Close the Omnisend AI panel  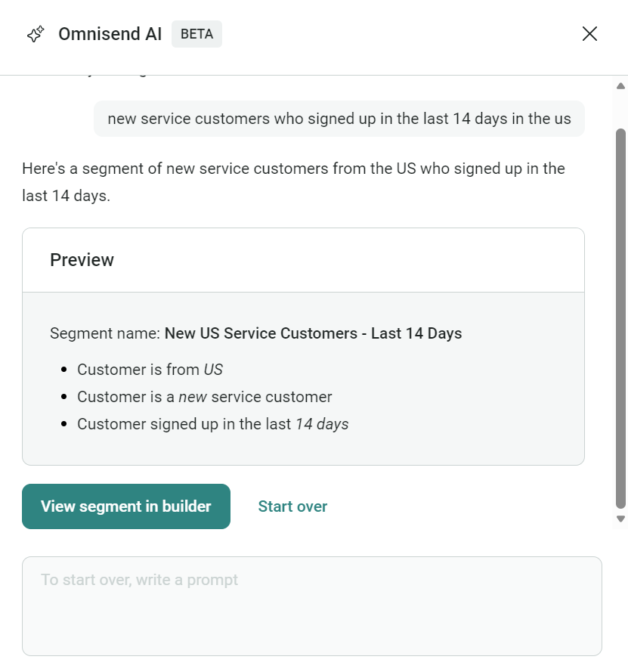589,34
